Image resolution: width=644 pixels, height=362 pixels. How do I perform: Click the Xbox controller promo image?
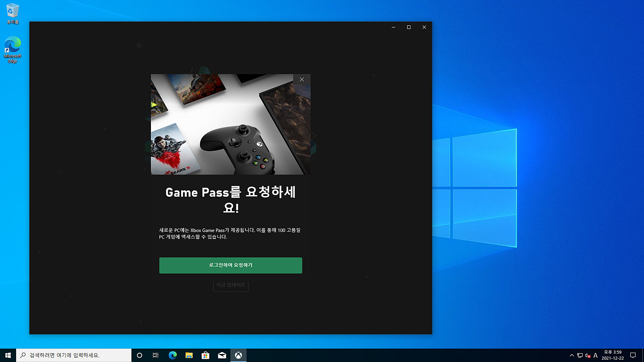pyautogui.click(x=231, y=124)
